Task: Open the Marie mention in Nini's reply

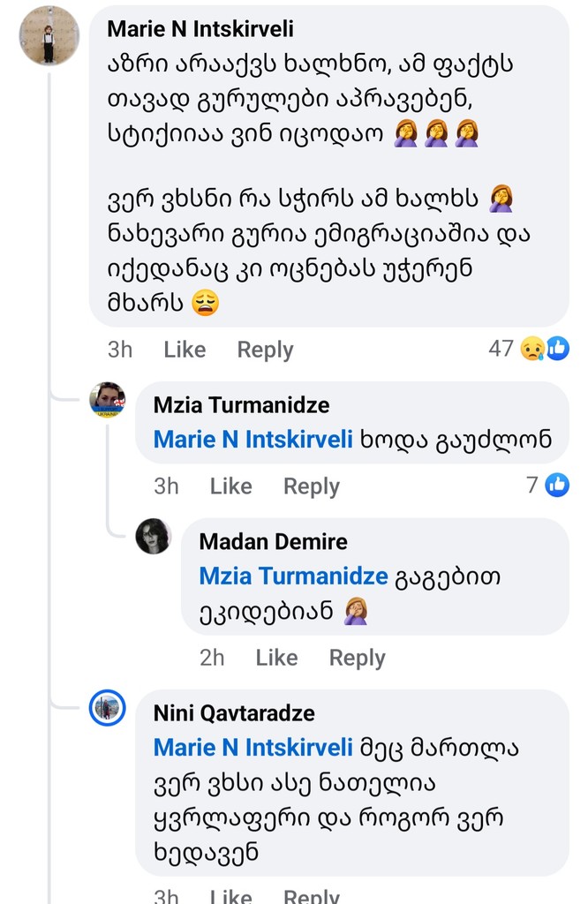Action: coord(253,748)
